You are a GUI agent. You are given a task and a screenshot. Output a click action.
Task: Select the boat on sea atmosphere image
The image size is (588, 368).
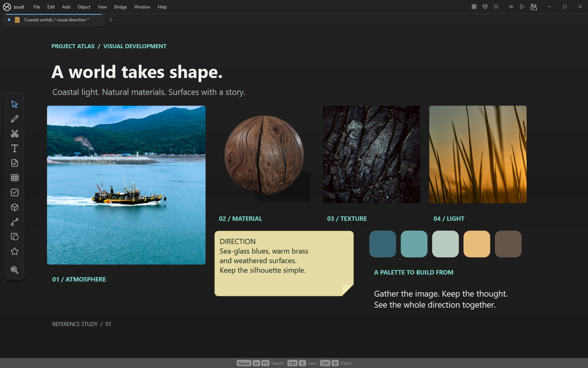coord(126,185)
